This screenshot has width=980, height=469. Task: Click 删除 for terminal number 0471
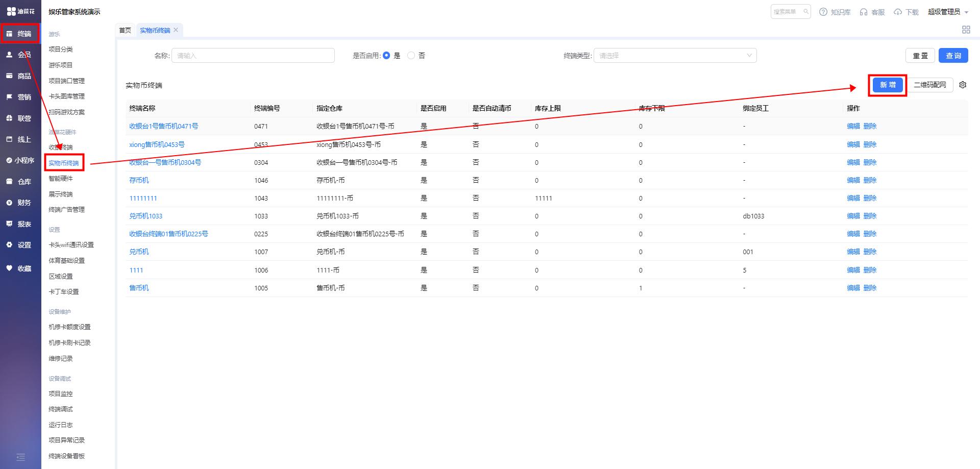coord(870,126)
